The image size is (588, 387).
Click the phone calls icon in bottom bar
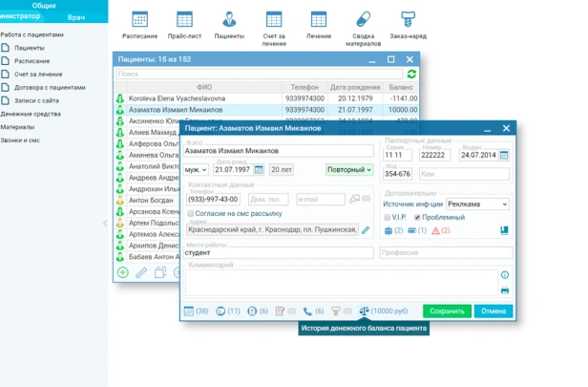point(307,311)
